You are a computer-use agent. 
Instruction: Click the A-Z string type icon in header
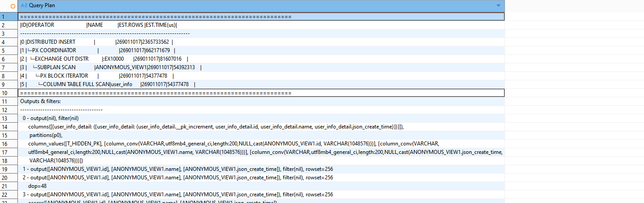point(24,5)
